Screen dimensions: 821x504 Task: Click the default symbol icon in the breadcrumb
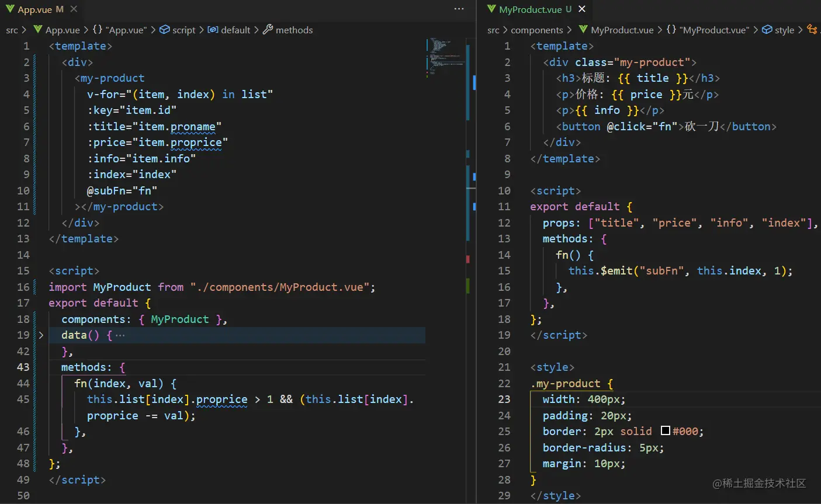[x=213, y=30]
